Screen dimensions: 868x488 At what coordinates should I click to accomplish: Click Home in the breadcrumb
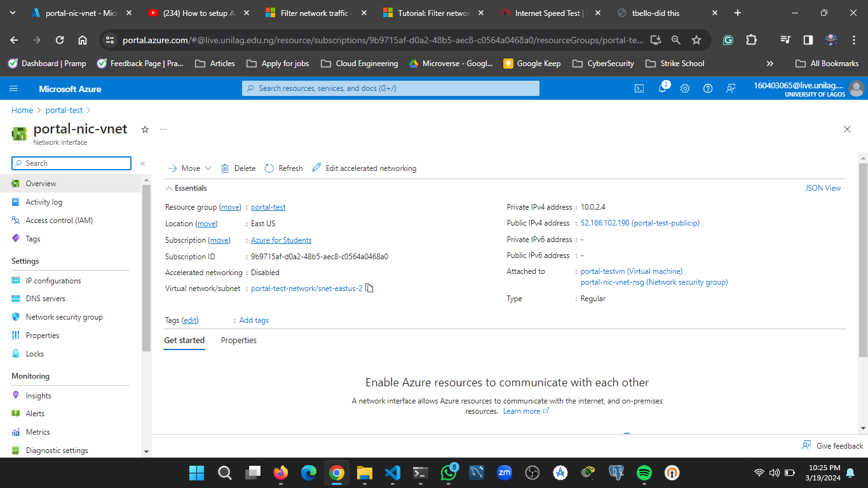(22, 111)
